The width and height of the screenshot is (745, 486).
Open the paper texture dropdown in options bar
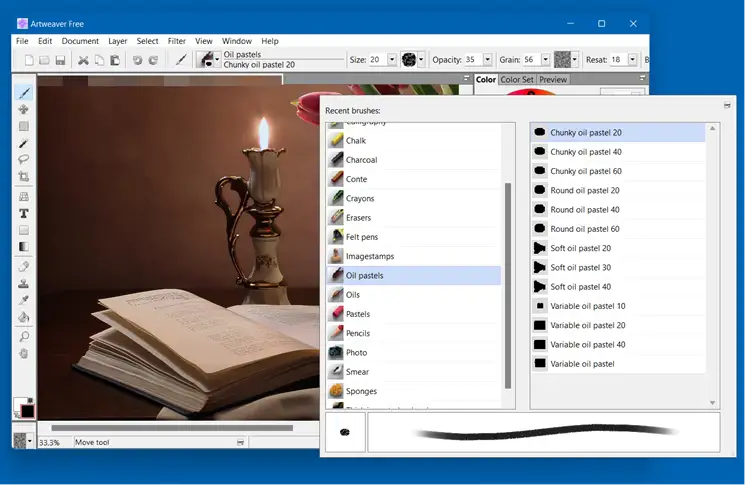pyautogui.click(x=574, y=59)
